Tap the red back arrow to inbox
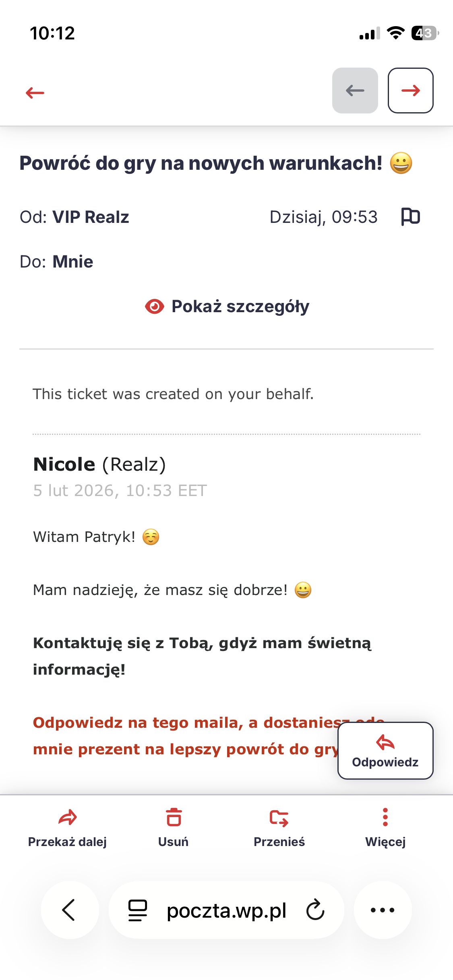 [x=35, y=93]
